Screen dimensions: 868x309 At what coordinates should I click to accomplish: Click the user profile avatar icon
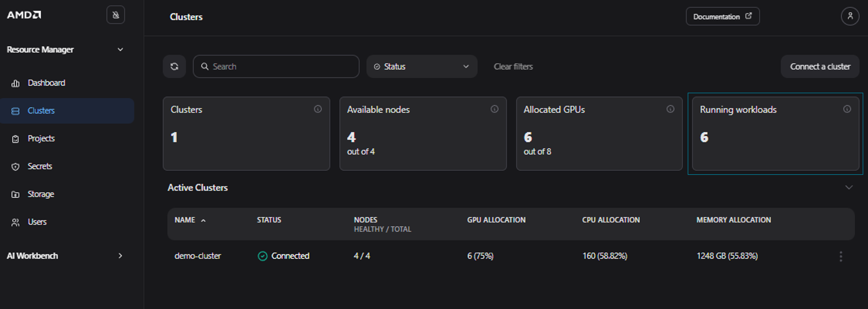(849, 16)
